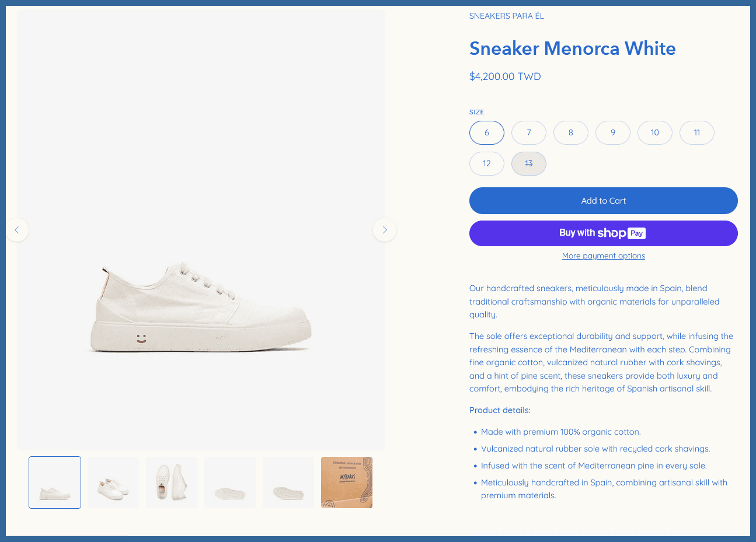Select the fifth thumbnail image
Viewport: 756px width, 542px height.
click(288, 482)
